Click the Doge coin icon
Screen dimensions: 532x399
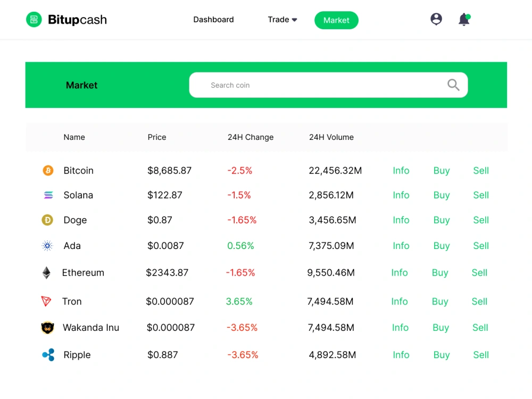[47, 220]
